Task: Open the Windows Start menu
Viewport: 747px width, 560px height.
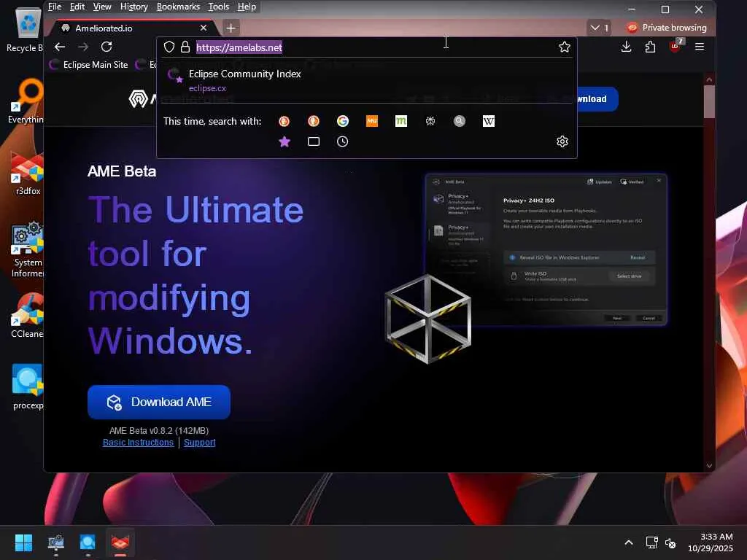Action: [23, 542]
